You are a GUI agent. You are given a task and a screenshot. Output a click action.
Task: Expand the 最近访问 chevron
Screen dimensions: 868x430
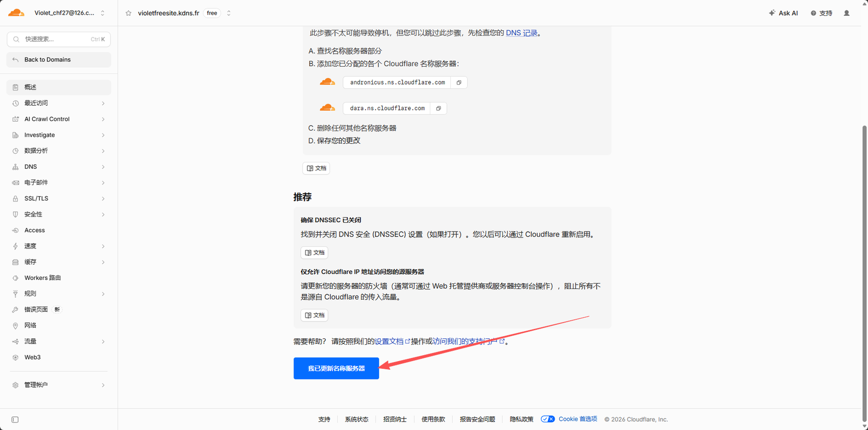(x=103, y=103)
